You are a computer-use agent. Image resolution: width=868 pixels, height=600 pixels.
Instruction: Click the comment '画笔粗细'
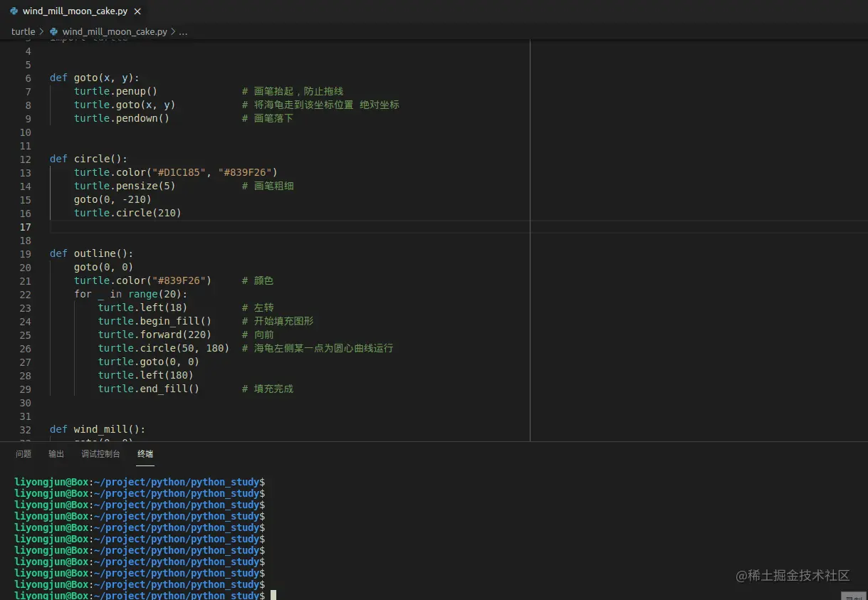[x=273, y=186]
